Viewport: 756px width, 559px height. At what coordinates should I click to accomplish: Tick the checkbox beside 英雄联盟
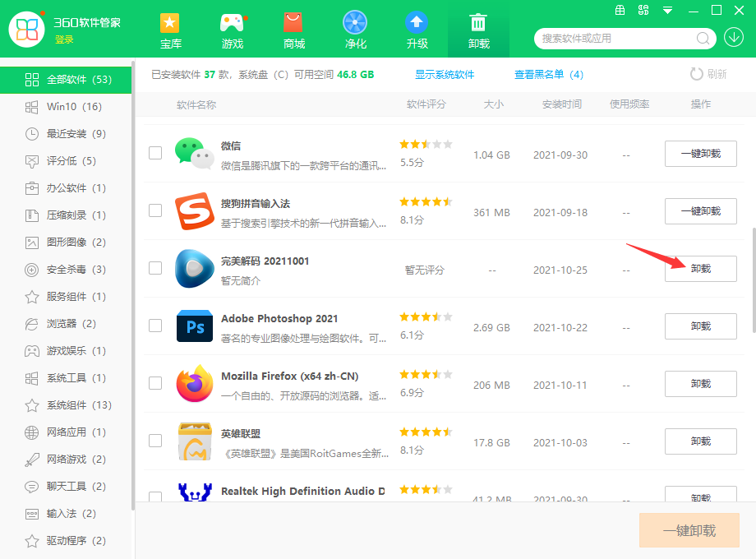pos(155,441)
